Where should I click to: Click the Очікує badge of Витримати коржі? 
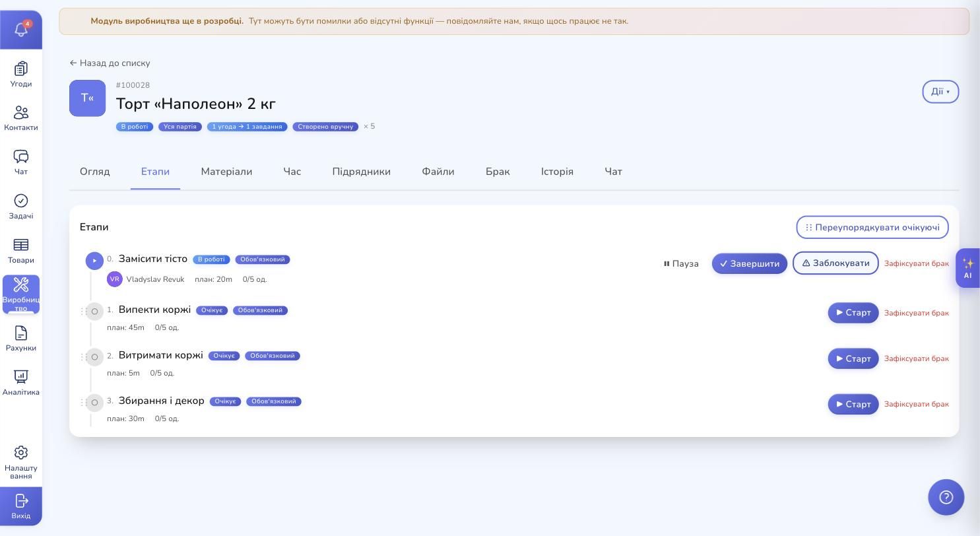point(224,356)
